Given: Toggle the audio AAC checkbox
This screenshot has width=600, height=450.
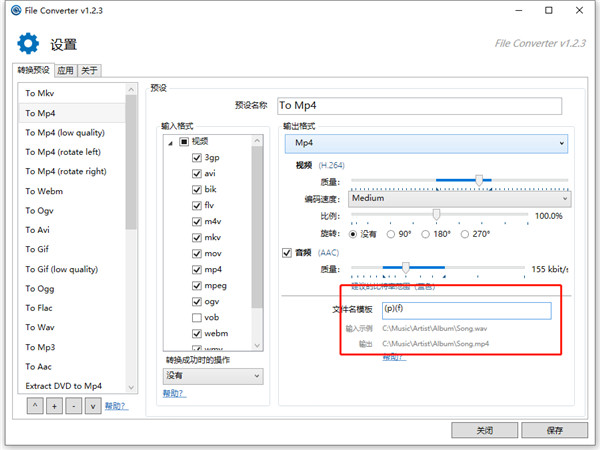Looking at the screenshot, I should coord(287,253).
